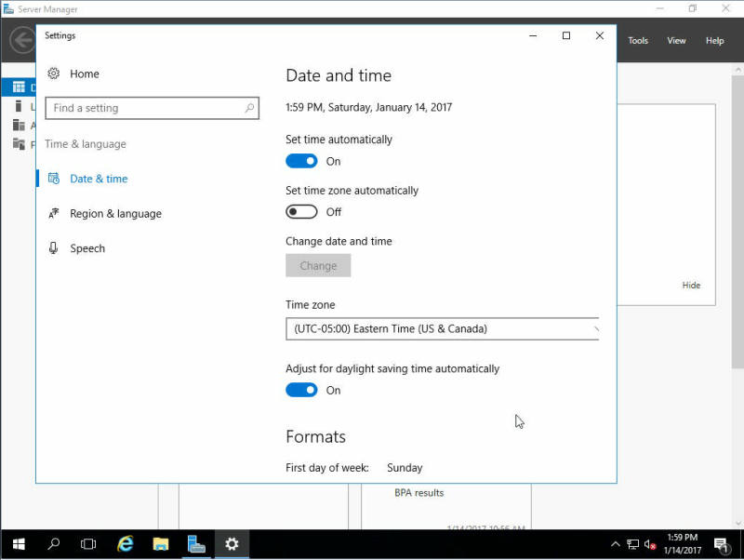Open Date & time settings page
The height and width of the screenshot is (560, 744).
point(99,179)
